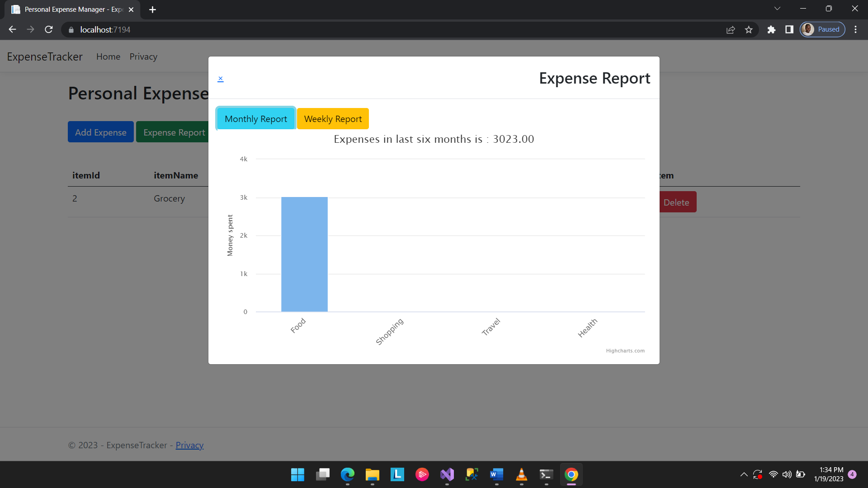Open the Chrome three-dot menu
The width and height of the screenshot is (868, 488).
[856, 29]
